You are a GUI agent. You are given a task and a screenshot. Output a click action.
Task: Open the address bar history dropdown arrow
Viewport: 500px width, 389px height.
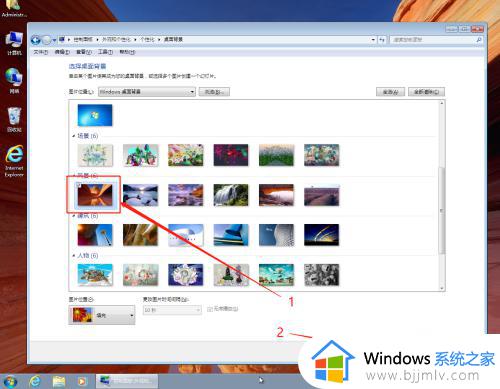click(373, 40)
